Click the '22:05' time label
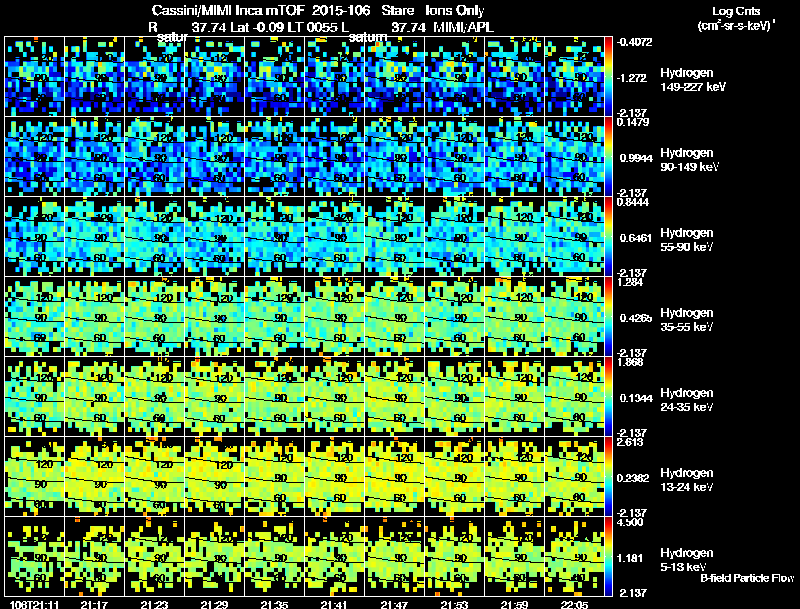800x609 pixels. (574, 605)
